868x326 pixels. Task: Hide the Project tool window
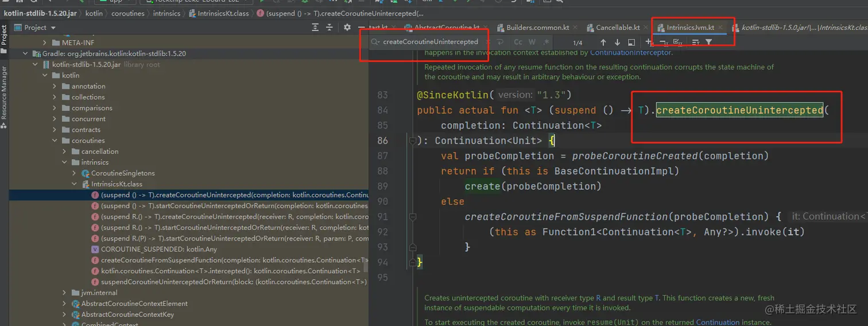coord(361,28)
